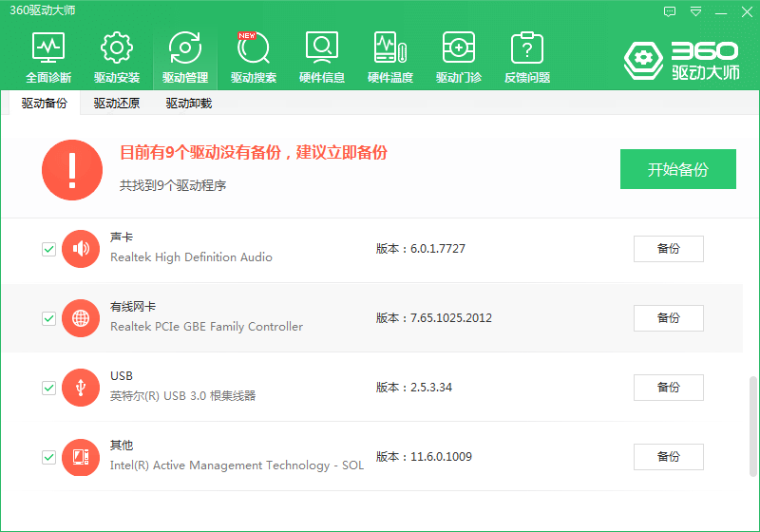This screenshot has height=532, width=760.
Task: Click 备份 button for the 声卡 driver
Action: [x=668, y=249]
